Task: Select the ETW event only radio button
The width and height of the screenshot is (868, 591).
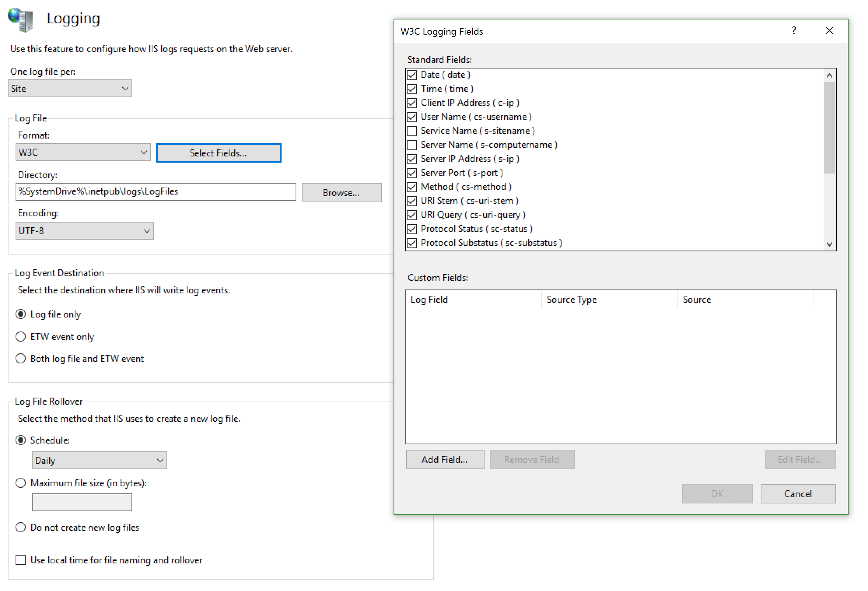Action: tap(20, 337)
